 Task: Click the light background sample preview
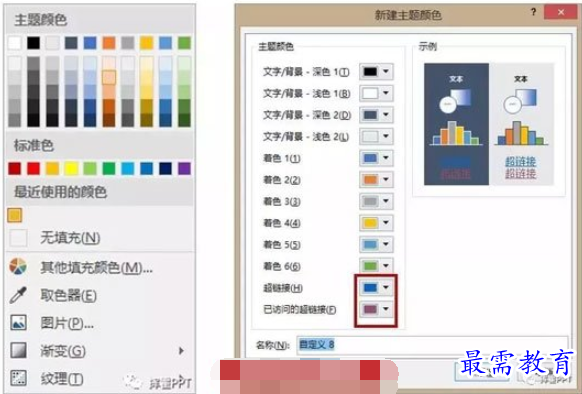coord(521,124)
